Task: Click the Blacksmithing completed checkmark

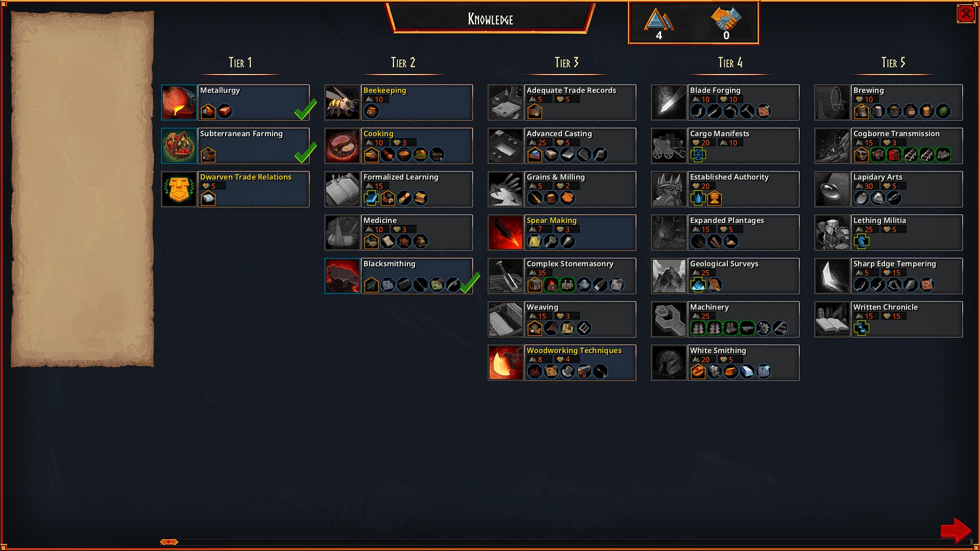Action: click(x=470, y=283)
